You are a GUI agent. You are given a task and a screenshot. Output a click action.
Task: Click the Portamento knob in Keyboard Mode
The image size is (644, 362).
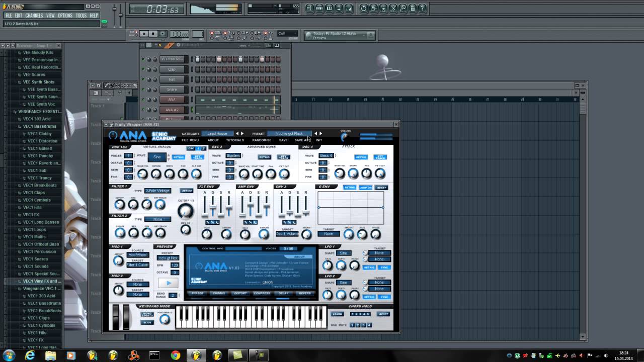point(165,319)
